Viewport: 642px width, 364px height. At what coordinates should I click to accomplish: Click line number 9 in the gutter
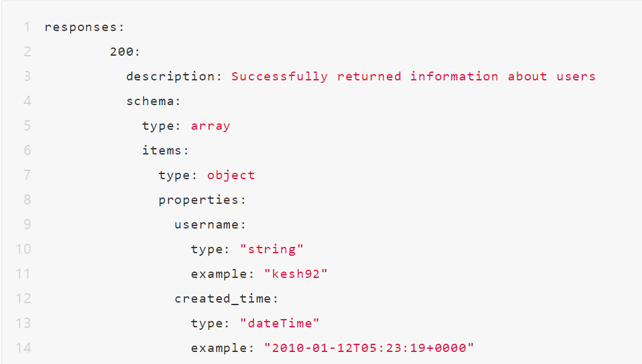[x=27, y=225]
